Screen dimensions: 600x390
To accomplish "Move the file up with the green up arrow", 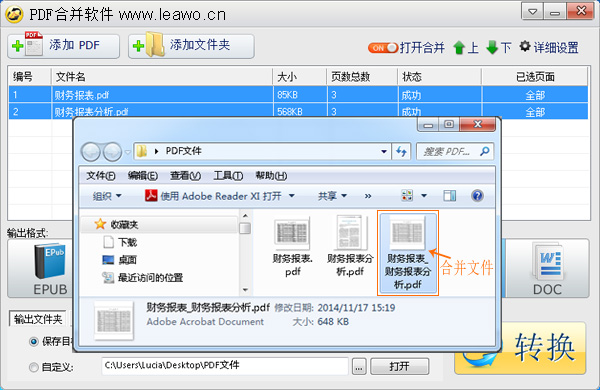I will point(459,48).
